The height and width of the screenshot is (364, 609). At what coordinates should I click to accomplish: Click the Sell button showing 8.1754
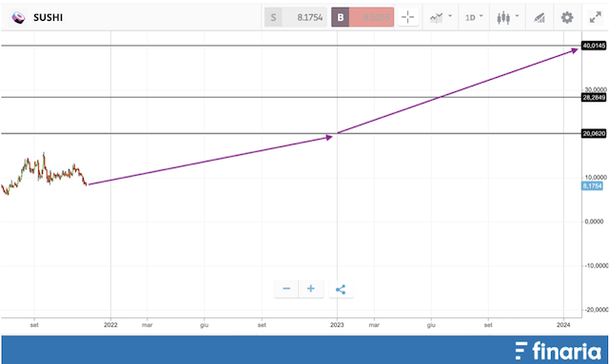click(x=296, y=17)
